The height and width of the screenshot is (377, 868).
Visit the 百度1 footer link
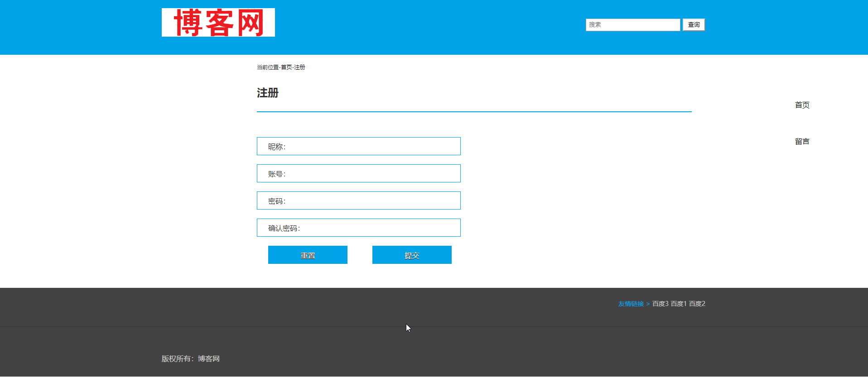pos(679,304)
